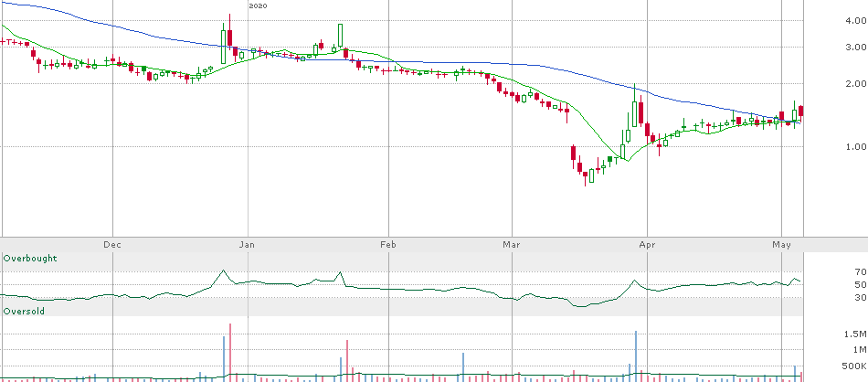This screenshot has height=382, width=868.
Task: Click the 4.00 price axis label
Action: (x=856, y=21)
